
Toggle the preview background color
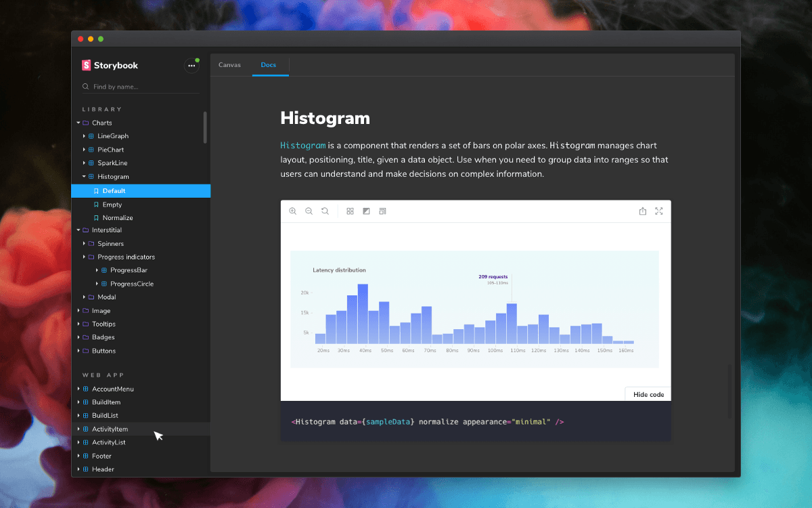click(x=366, y=211)
